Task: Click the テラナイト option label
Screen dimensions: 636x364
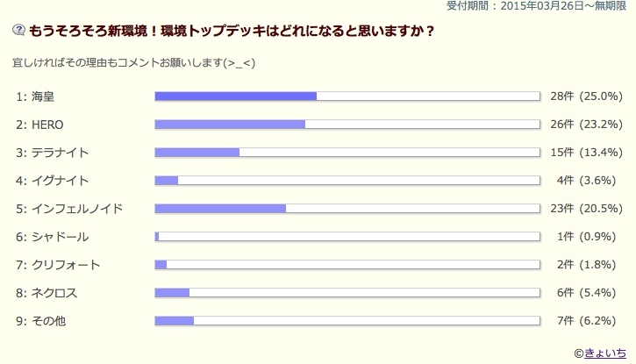Action: click(x=60, y=153)
